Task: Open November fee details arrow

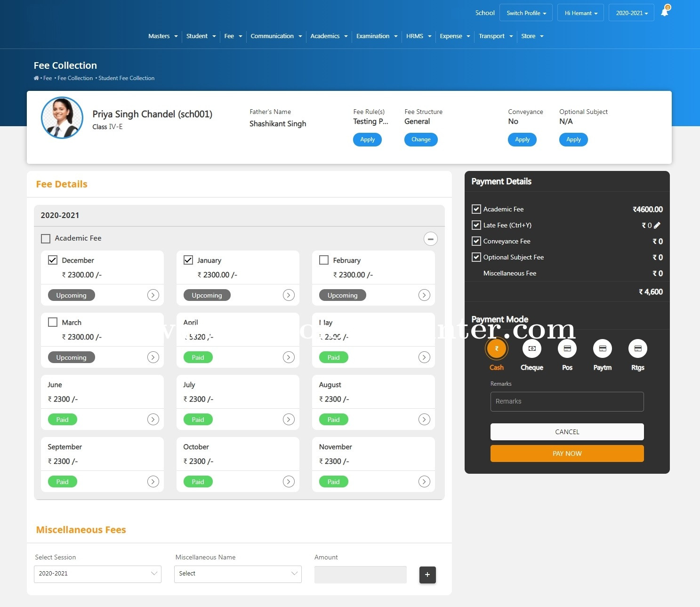Action: (424, 482)
